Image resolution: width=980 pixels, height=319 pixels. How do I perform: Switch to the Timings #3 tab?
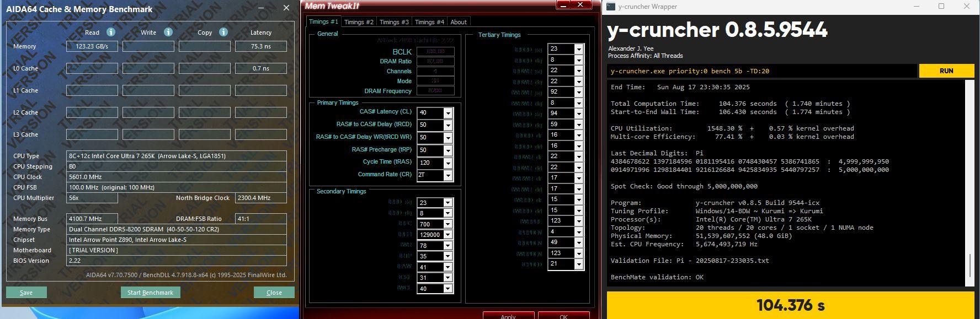394,22
